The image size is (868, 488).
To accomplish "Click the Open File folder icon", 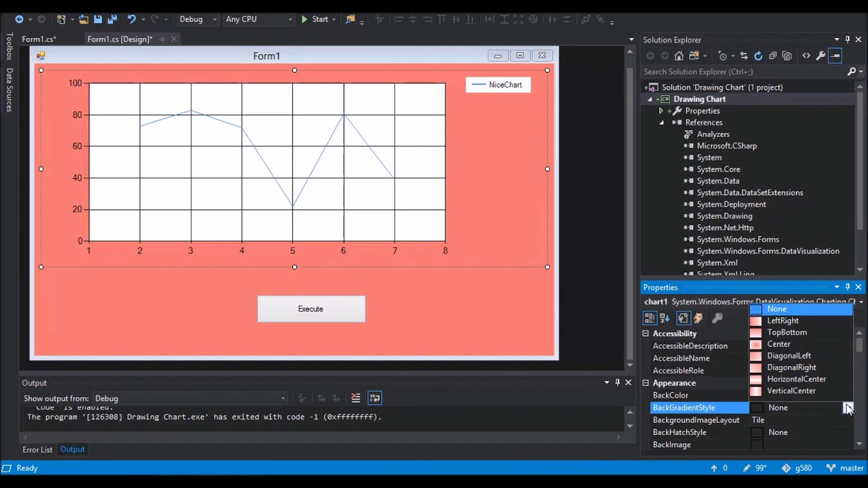I will click(83, 19).
